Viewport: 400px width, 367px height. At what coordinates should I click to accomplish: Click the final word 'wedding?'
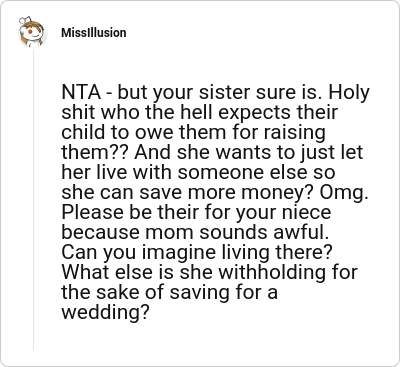coord(105,313)
